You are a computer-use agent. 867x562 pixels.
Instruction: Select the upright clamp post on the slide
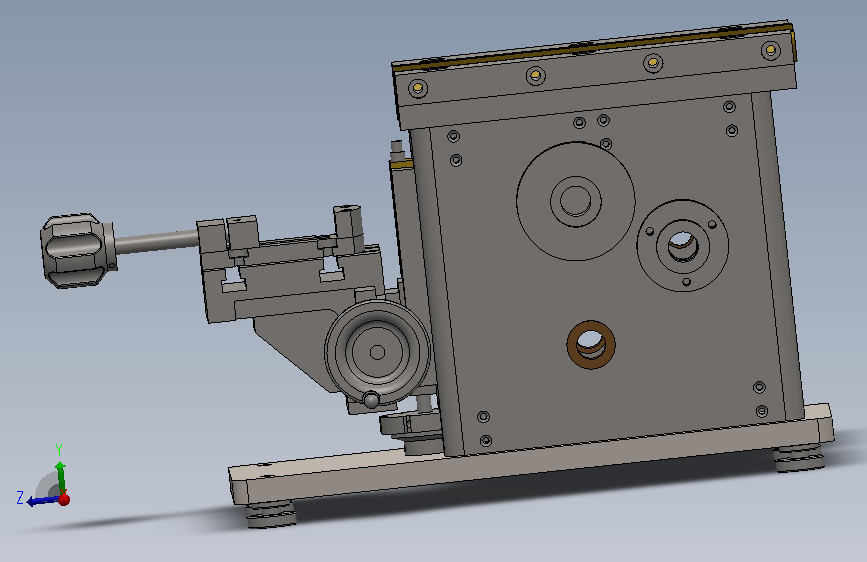tap(348, 228)
